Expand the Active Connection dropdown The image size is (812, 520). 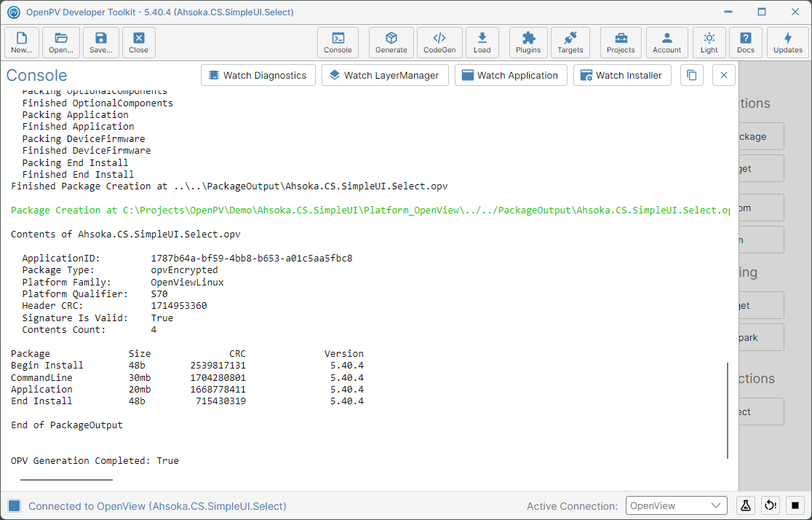click(677, 505)
